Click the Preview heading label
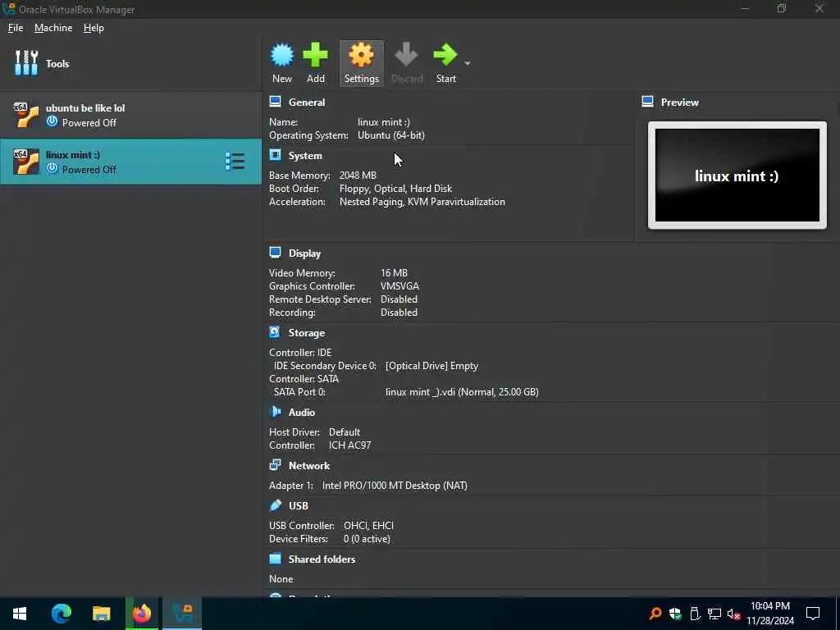Image resolution: width=840 pixels, height=630 pixels. [680, 103]
